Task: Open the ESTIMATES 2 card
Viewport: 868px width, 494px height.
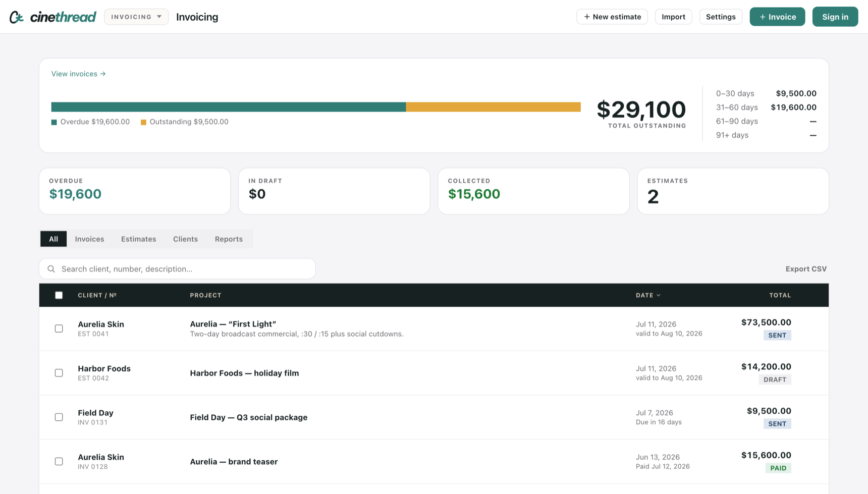Action: (733, 191)
